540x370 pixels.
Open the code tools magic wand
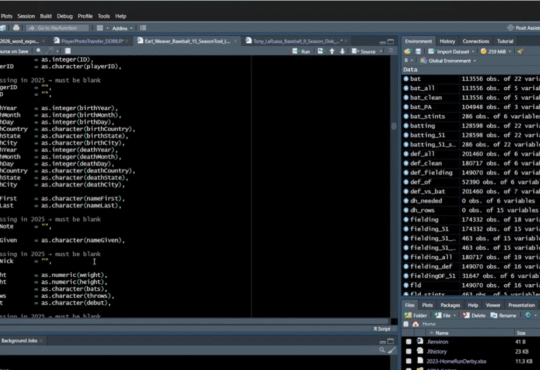click(50, 51)
